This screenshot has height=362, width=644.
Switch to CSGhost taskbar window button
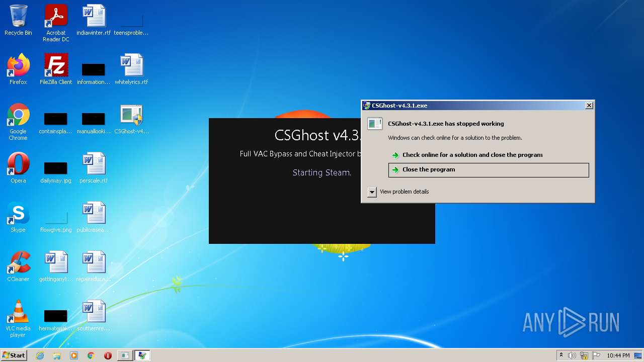coord(125,355)
